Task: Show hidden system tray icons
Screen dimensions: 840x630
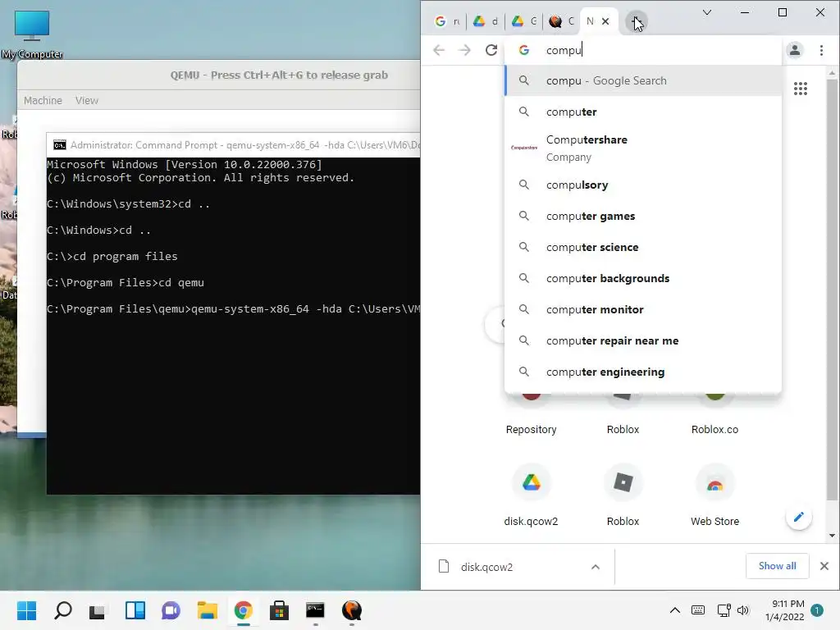Action: pos(675,610)
